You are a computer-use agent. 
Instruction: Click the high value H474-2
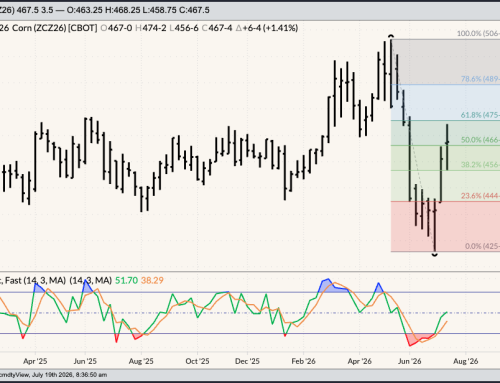point(151,28)
